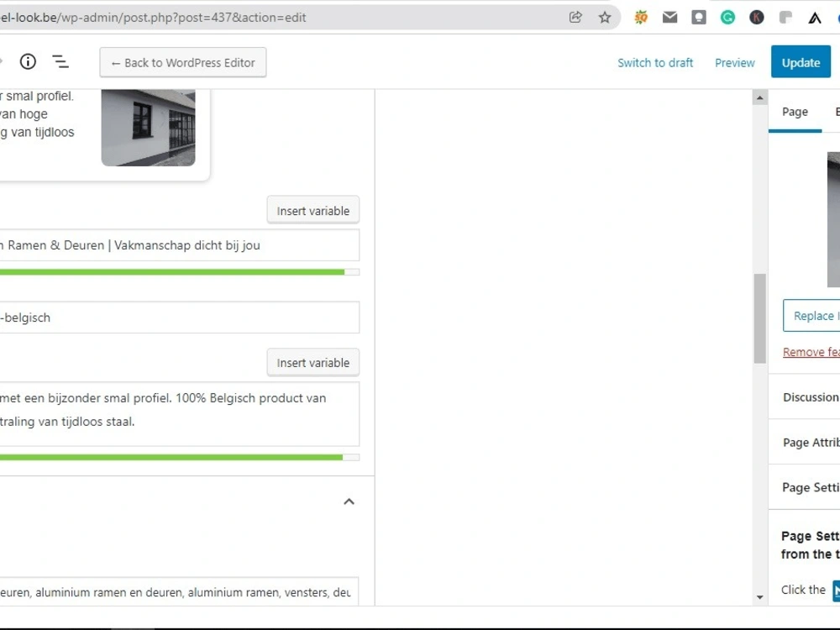Viewport: 840px width, 630px height.
Task: Click the scrollbar up arrow
Action: tap(759, 97)
